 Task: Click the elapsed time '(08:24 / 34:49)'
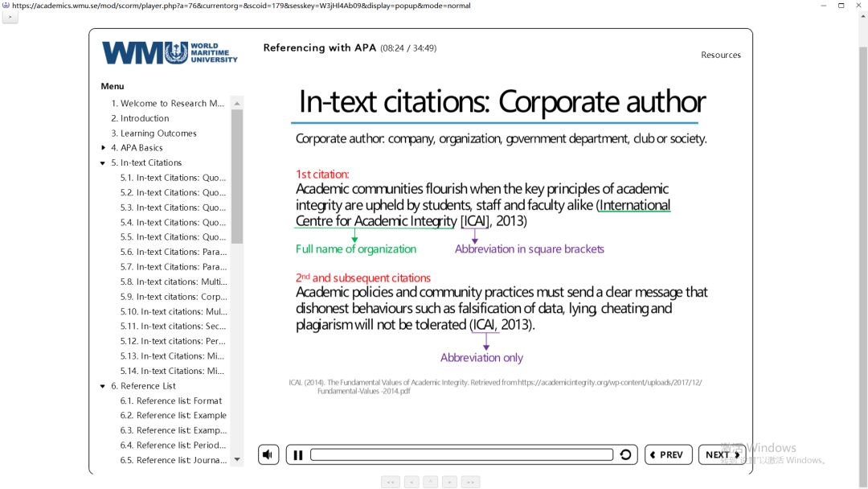[x=408, y=48]
